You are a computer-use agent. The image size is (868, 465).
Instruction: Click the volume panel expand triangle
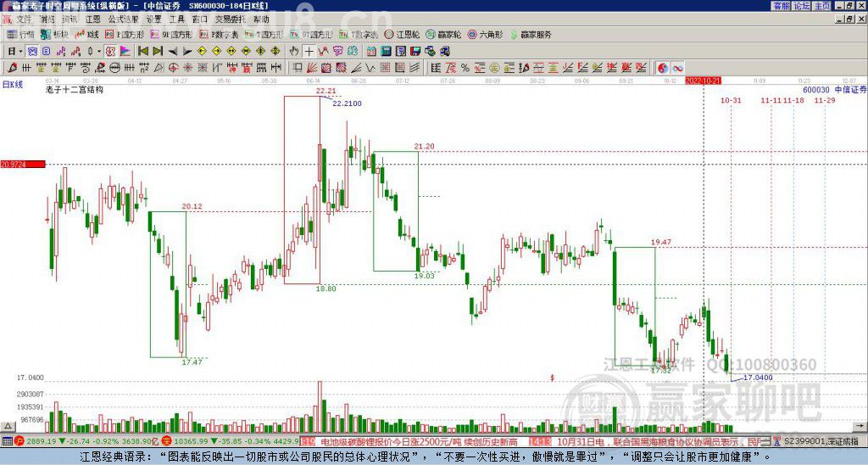(8, 426)
